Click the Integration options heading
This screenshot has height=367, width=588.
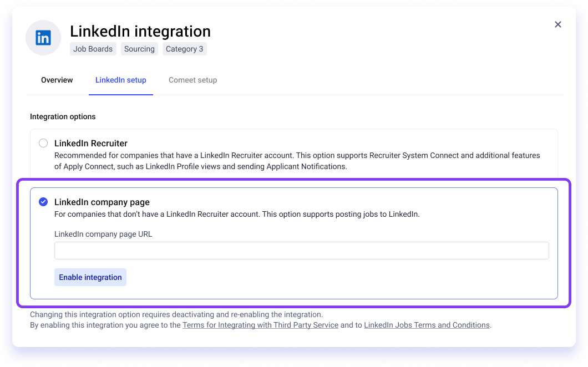point(63,116)
